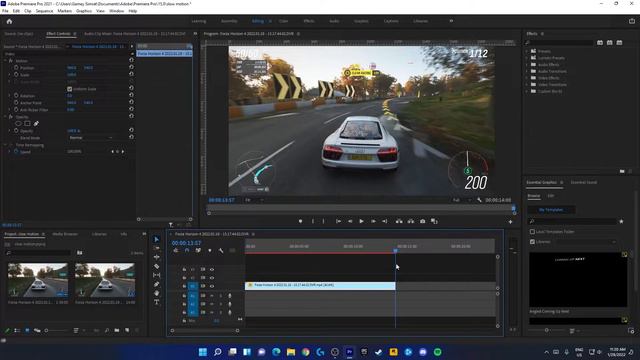Click Mark Out button in Program monitor
Viewport: 640px width, 360px height.
(324, 221)
